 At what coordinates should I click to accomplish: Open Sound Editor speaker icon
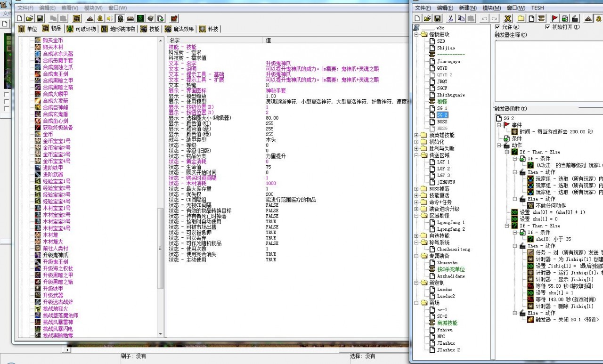pos(109,18)
